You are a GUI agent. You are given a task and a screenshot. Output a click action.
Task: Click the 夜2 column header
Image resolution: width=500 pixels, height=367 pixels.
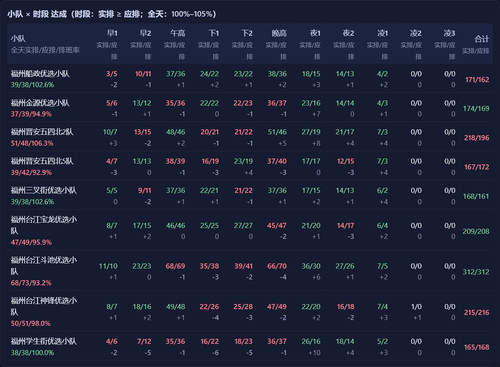(x=348, y=33)
